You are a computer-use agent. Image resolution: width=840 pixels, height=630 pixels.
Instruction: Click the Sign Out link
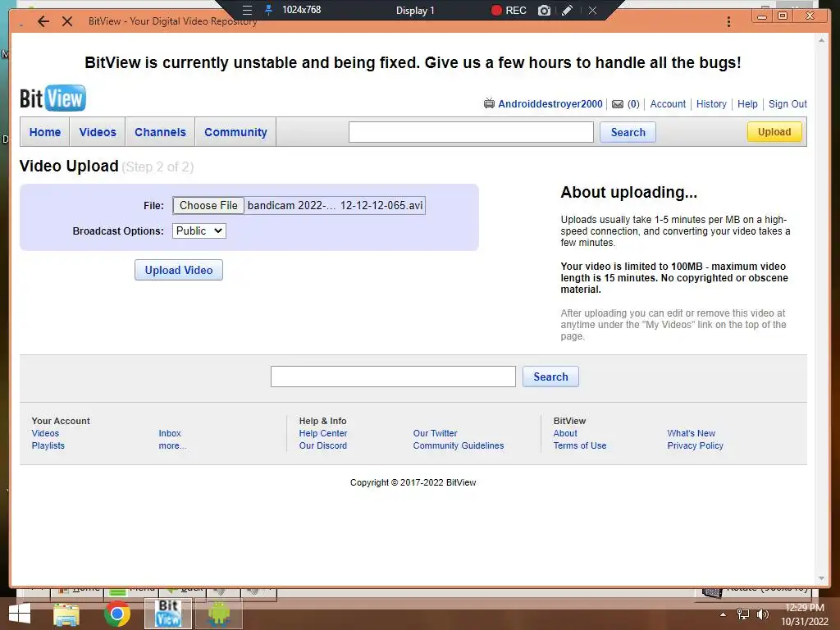pos(787,104)
